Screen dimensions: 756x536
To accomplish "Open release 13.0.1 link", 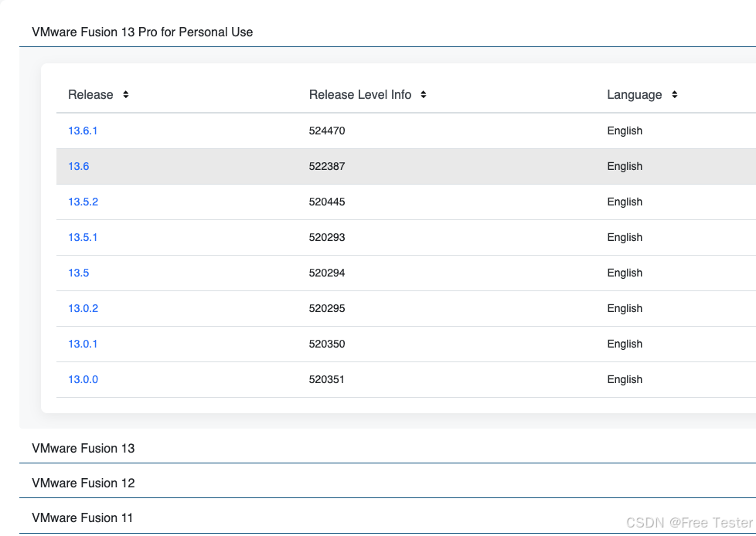I will pyautogui.click(x=83, y=344).
